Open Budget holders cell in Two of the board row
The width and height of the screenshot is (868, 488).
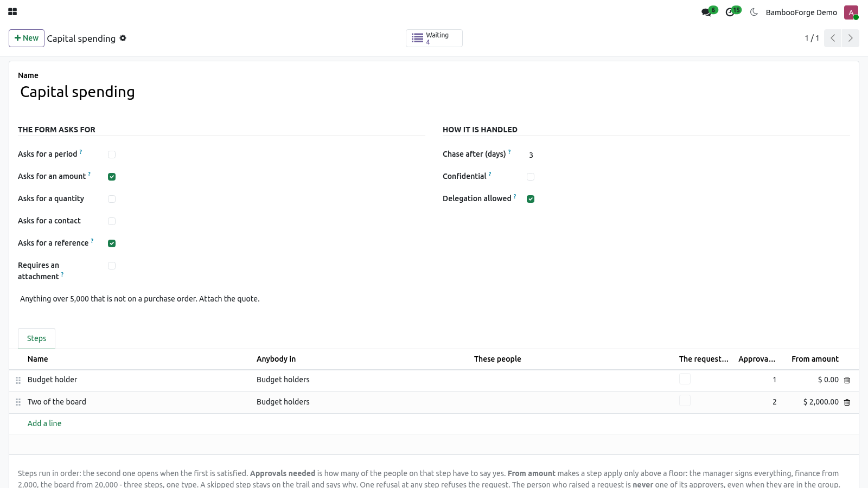[360, 402]
